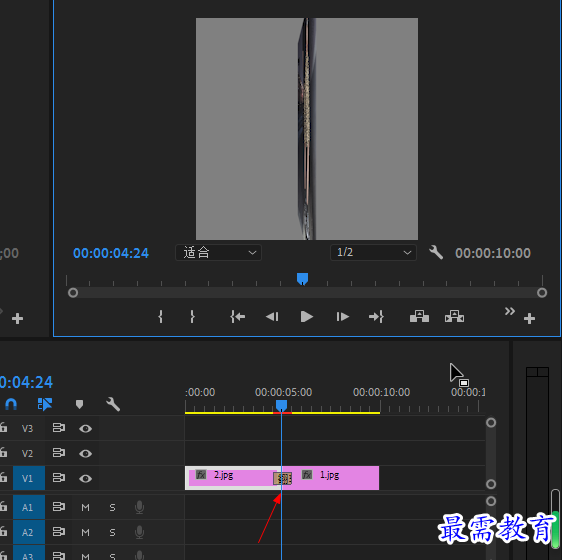The height and width of the screenshot is (560, 562).
Task: Click left handle of monitor zoom scrollbar
Action: pyautogui.click(x=73, y=293)
